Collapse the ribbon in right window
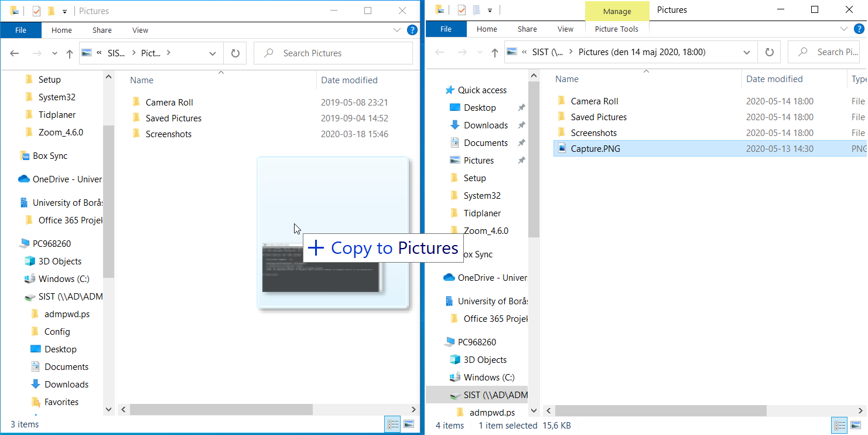 pos(844,29)
